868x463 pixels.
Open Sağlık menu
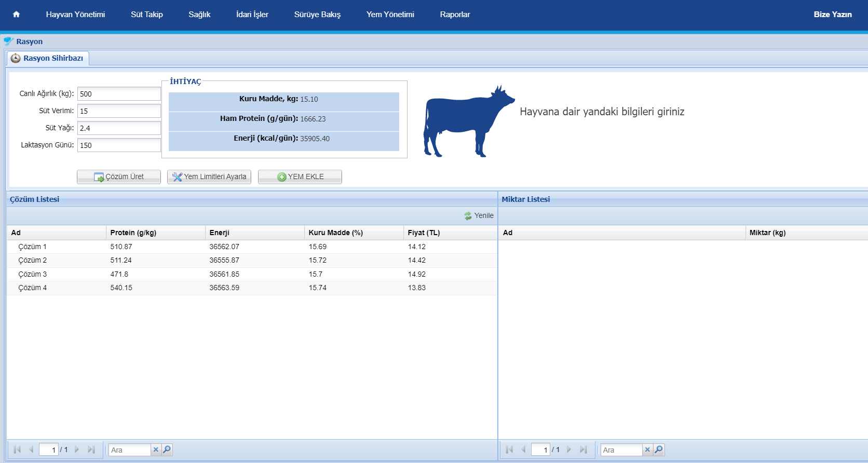coord(199,15)
